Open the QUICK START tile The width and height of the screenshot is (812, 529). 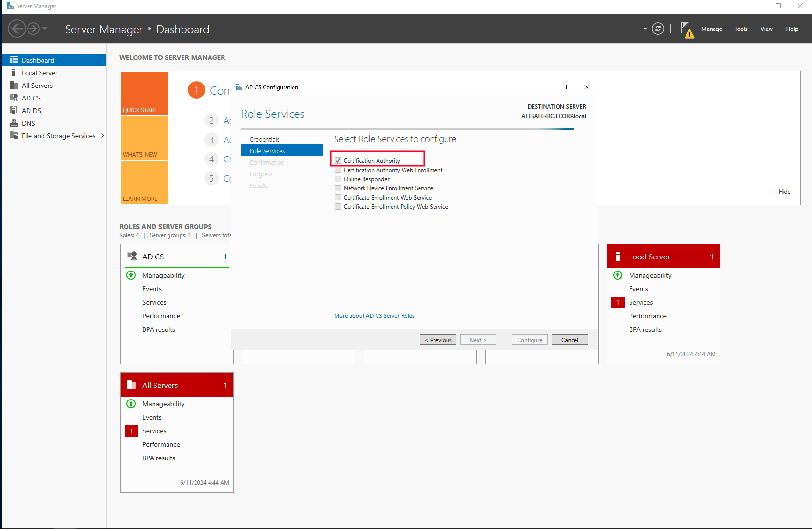(144, 94)
